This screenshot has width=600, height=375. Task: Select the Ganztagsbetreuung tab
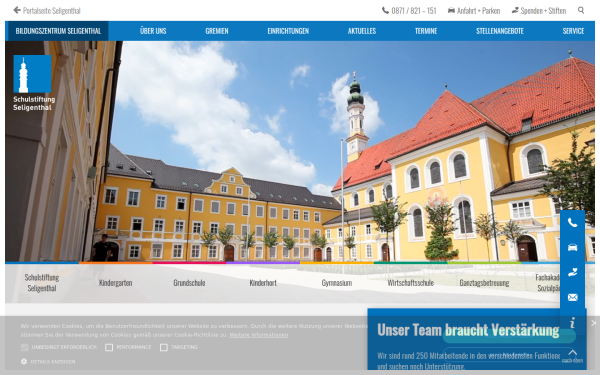coord(484,283)
